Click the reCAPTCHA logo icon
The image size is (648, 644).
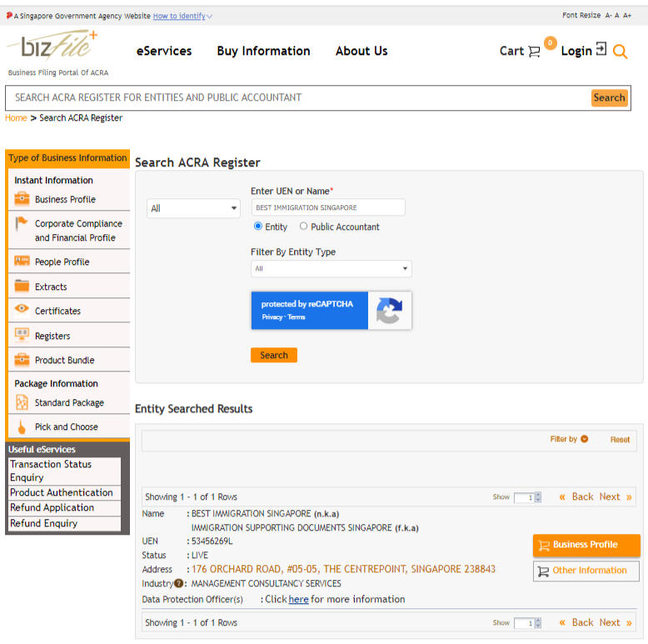click(389, 311)
